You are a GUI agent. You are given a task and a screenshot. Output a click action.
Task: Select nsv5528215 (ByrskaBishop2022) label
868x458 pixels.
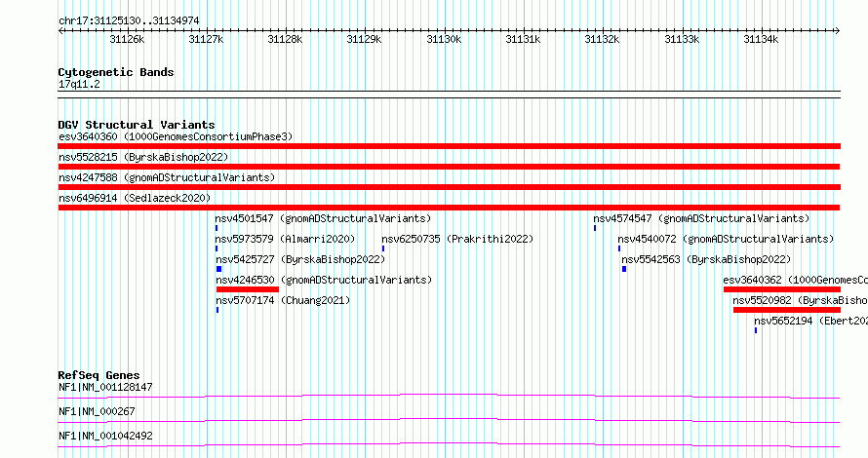(x=143, y=157)
